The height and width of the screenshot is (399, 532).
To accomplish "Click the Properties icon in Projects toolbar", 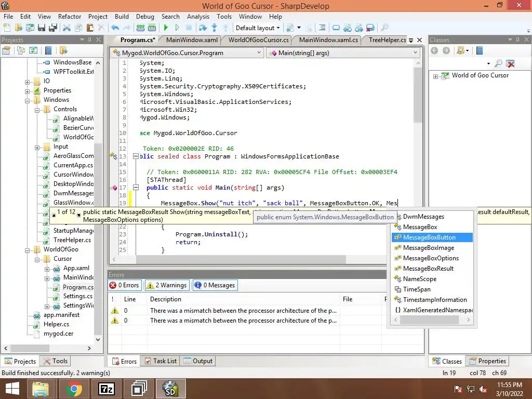I will [6, 50].
